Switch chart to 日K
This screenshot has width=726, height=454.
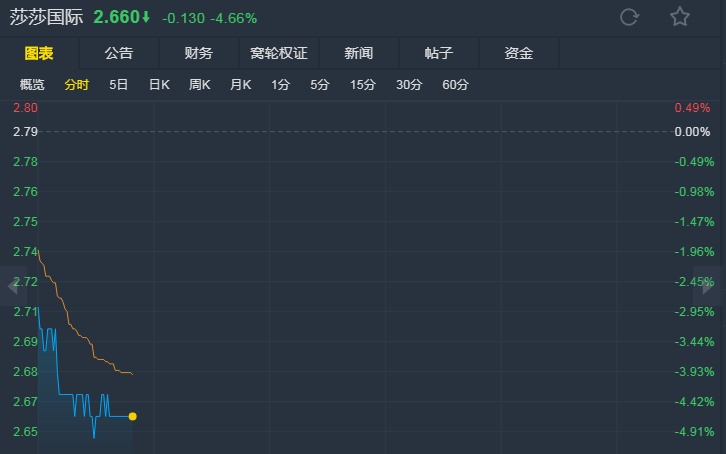tap(159, 85)
